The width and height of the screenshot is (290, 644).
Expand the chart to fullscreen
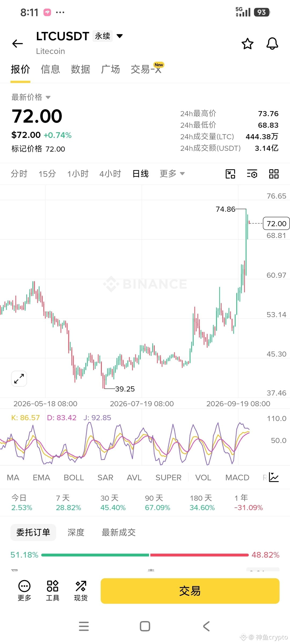19,379
